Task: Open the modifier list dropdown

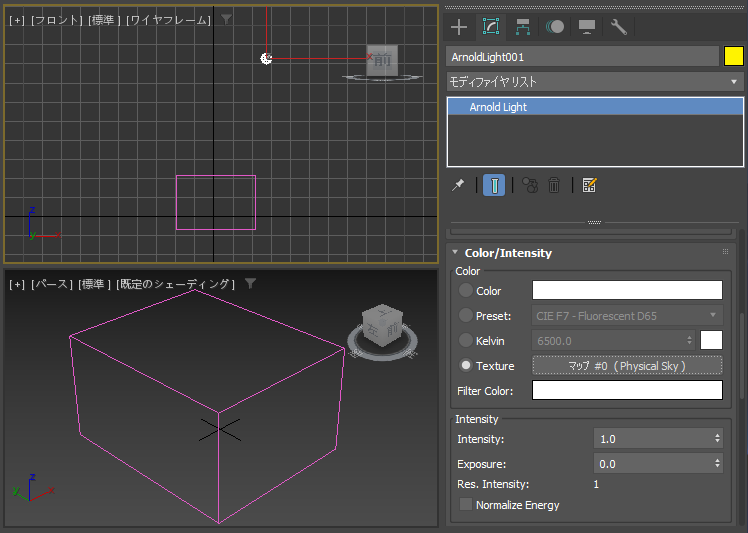Action: (594, 82)
